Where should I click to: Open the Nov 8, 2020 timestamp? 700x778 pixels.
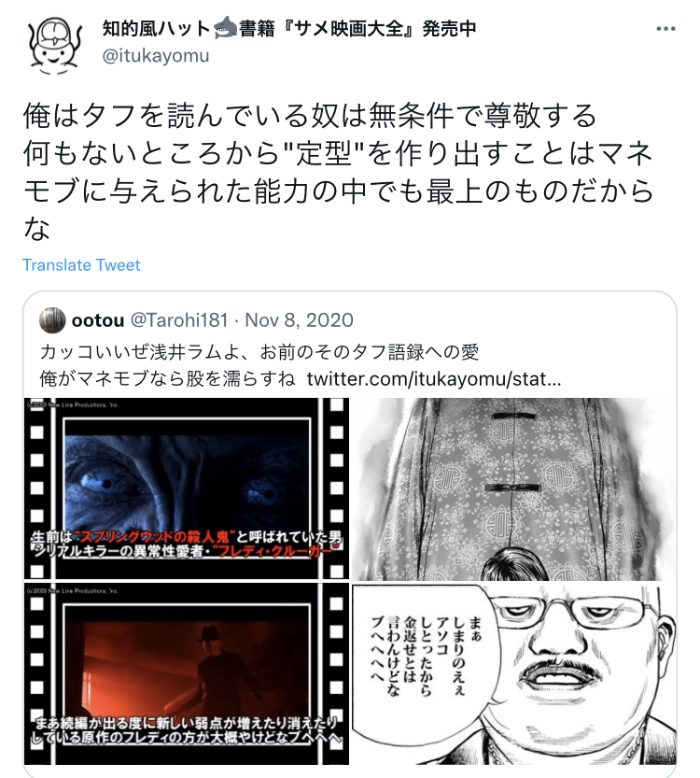pyautogui.click(x=299, y=320)
